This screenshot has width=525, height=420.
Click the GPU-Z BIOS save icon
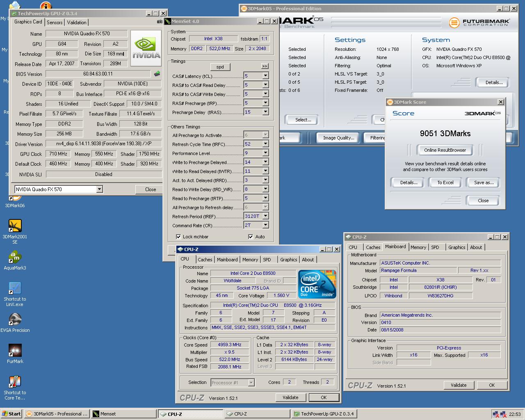pos(157,74)
